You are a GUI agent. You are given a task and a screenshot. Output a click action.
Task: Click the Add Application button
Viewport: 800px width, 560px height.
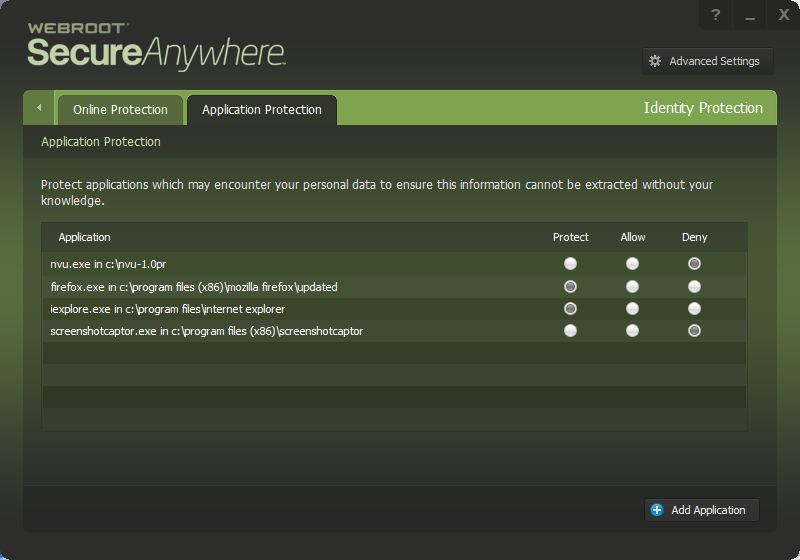pyautogui.click(x=702, y=510)
